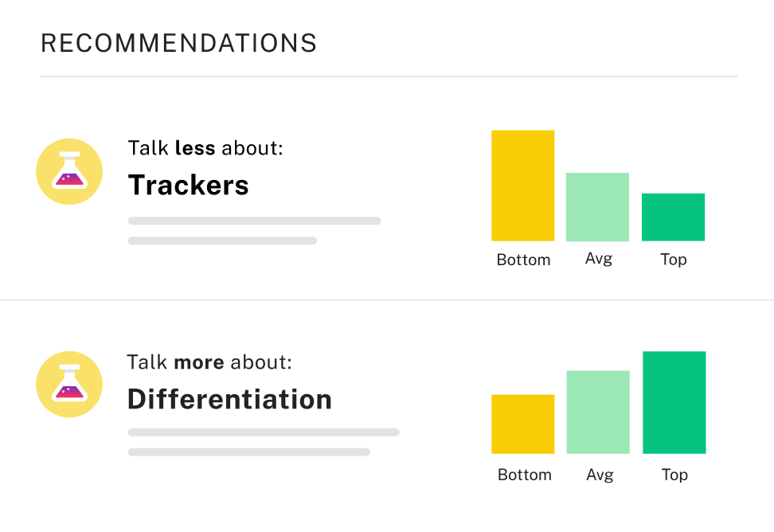Click the flask icon beside Differentiation
The image size is (774, 532).
click(x=69, y=384)
